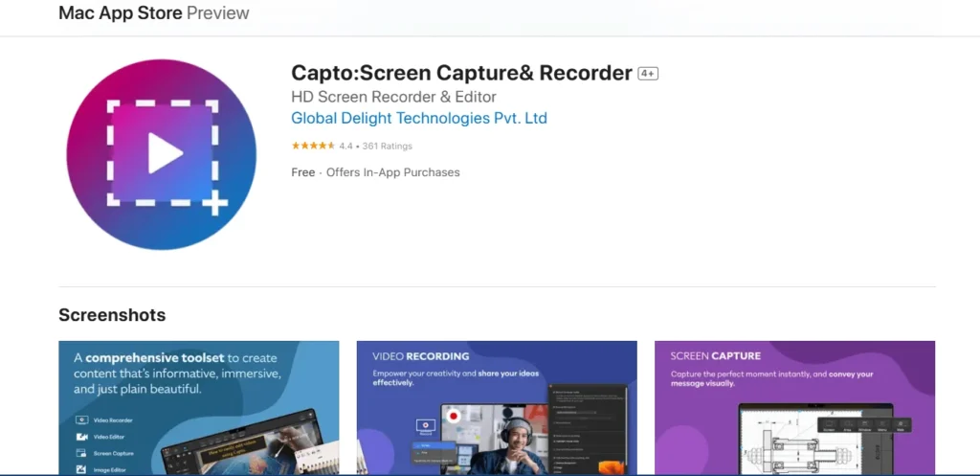Open the Video Recording screenshot thumbnail

497,407
